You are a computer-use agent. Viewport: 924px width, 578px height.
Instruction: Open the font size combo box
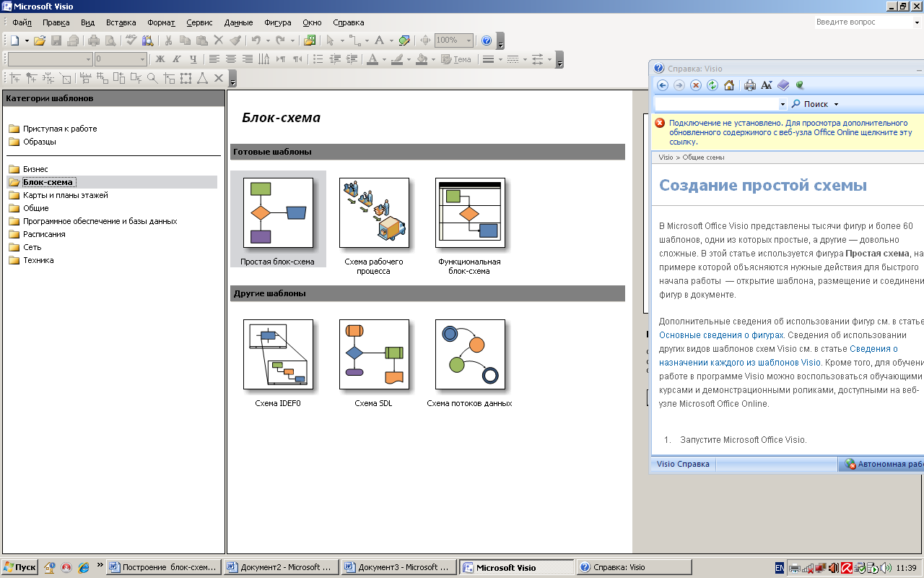point(121,59)
